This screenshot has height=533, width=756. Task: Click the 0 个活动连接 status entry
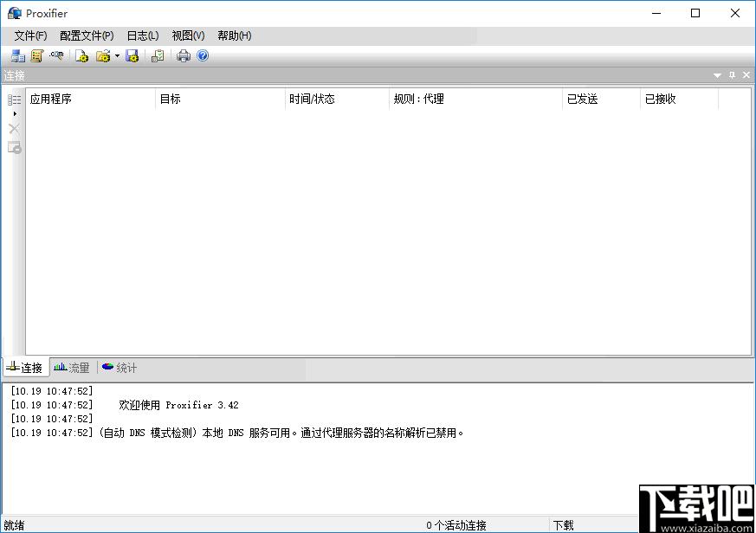[x=456, y=525]
